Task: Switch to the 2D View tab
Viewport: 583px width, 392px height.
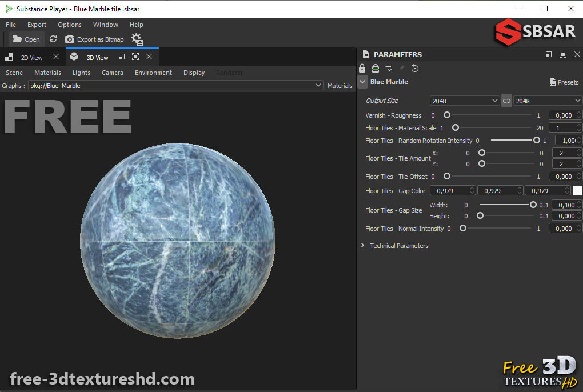Action: [x=32, y=57]
